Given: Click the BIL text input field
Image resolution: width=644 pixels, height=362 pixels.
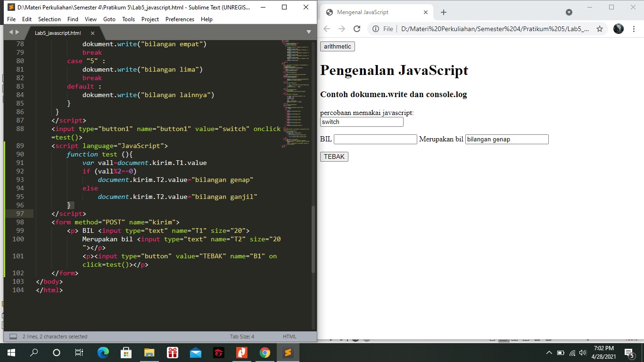Looking at the screenshot, I should pyautogui.click(x=375, y=139).
